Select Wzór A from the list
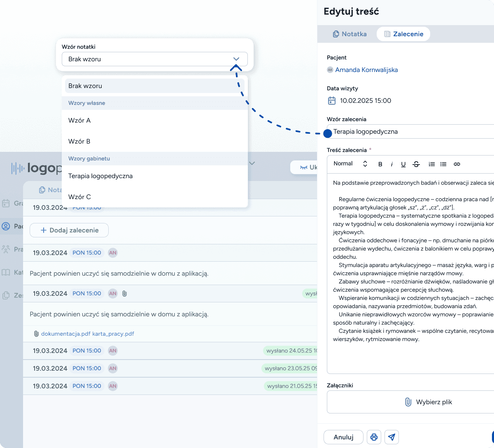Viewport: 494px width, 448px height. (79, 121)
